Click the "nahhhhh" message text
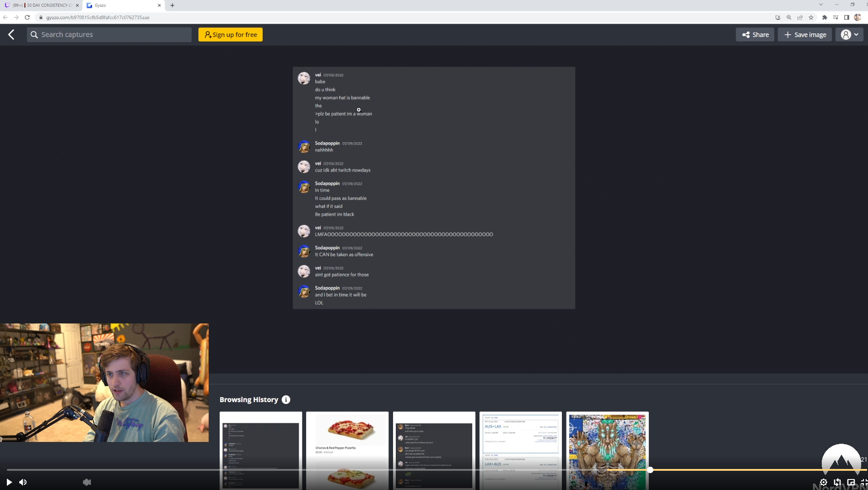 (x=324, y=150)
